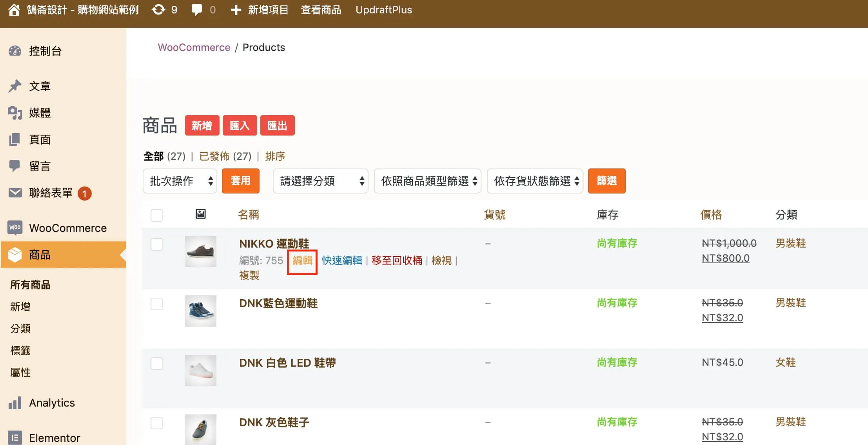The image size is (868, 445).
Task: Click the pin icon beside 文章
Action: (15, 86)
